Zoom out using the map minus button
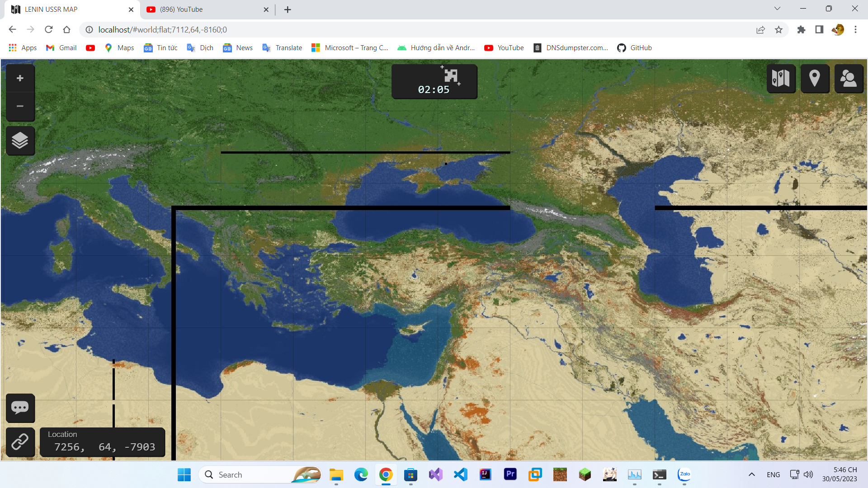This screenshot has height=488, width=868. coord(20,107)
